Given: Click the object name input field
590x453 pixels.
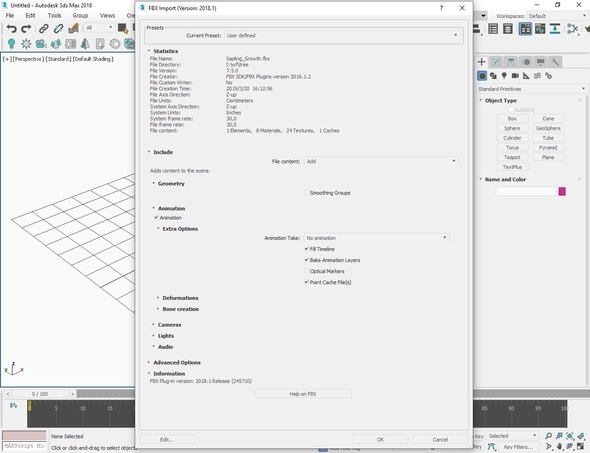Looking at the screenshot, I should (x=526, y=192).
